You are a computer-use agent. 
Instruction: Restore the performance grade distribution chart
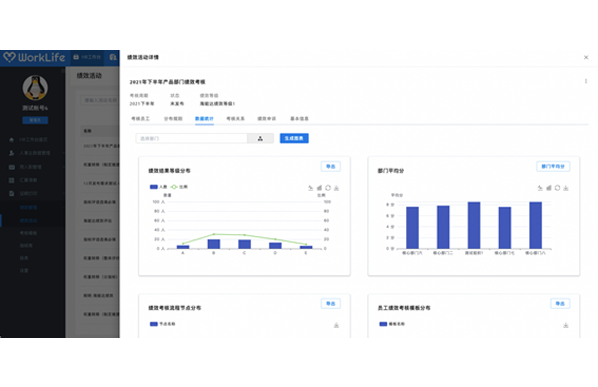click(328, 188)
